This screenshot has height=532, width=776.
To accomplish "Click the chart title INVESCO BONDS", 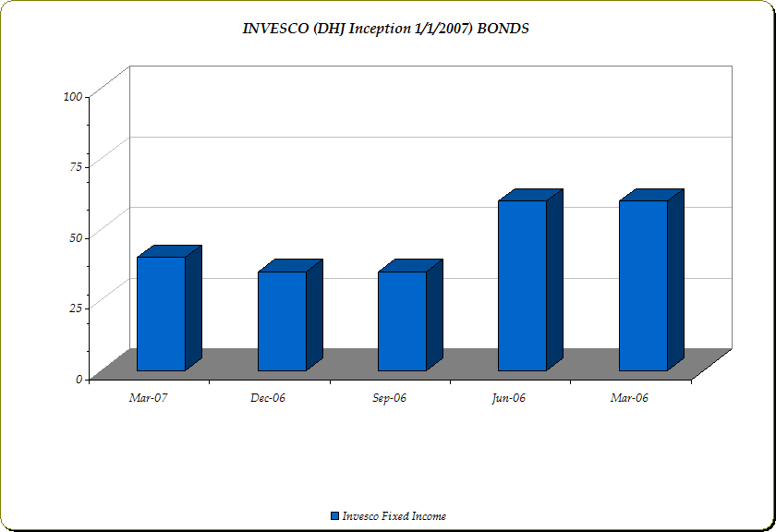I will (385, 29).
